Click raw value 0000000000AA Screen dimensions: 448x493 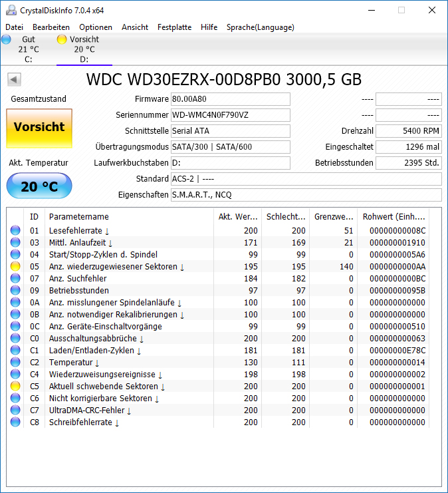pos(397,267)
